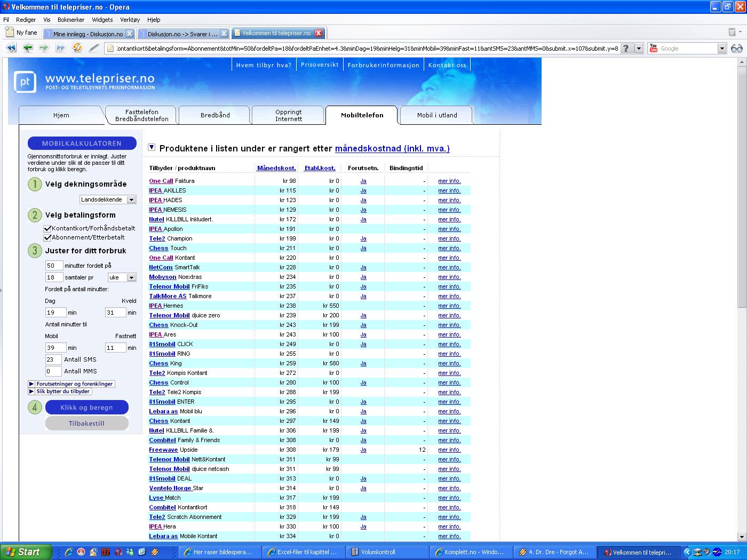Open the 'Hvem tilbyr hva?' link
Screen dimensions: 747x560
point(264,65)
